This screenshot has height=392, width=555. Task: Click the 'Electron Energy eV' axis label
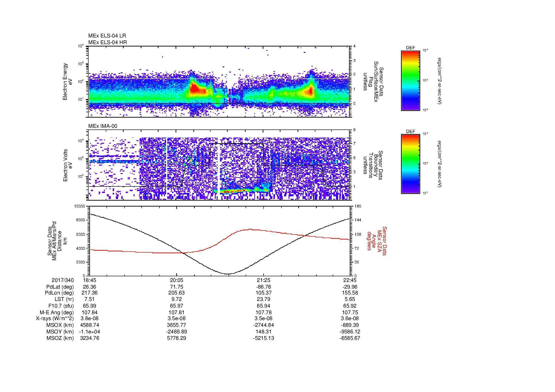pyautogui.click(x=67, y=82)
